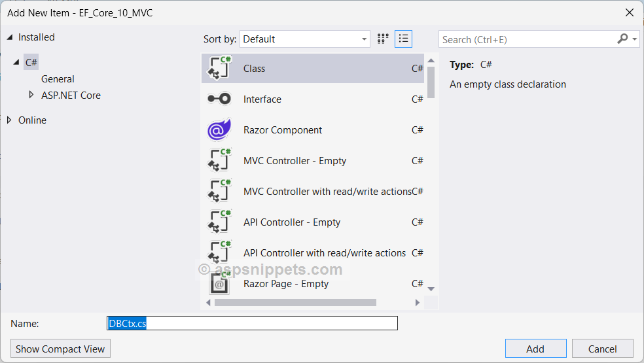Image resolution: width=644 pixels, height=363 pixels.
Task: Click Show Compact View button
Action: (60, 349)
